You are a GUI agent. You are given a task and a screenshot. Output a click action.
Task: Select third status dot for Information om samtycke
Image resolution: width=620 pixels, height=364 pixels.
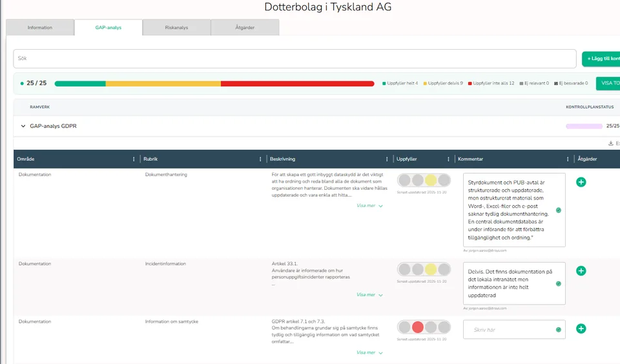point(431,327)
